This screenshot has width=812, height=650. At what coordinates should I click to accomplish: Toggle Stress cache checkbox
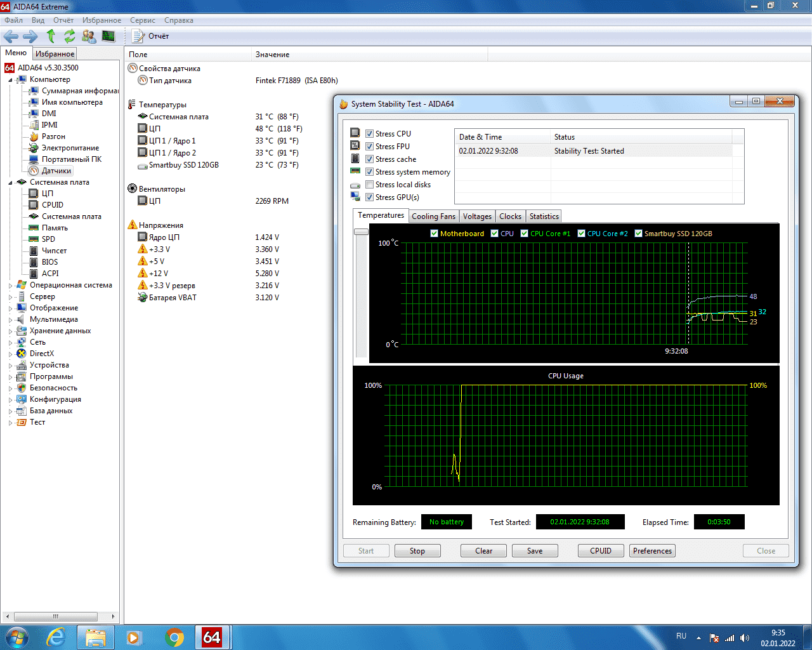[x=369, y=159]
